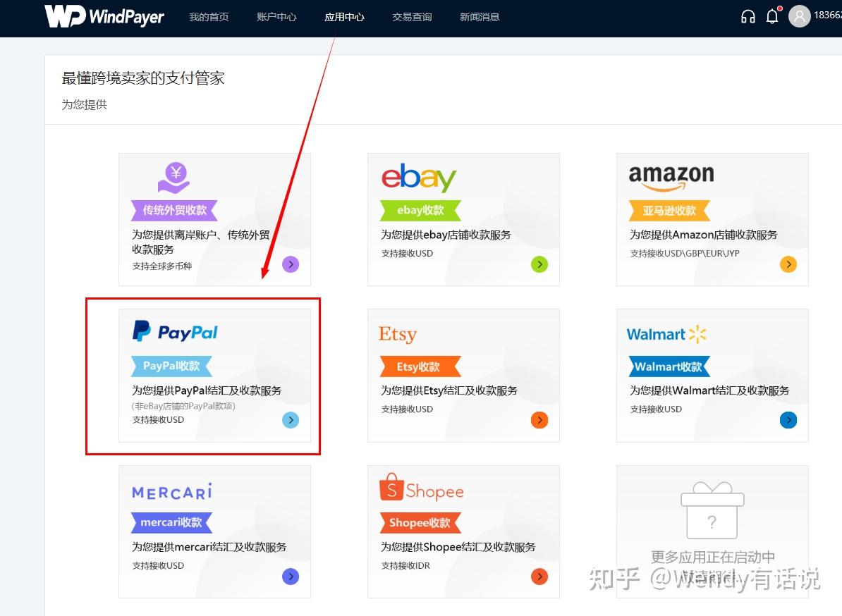Click 为您提供Walmart结汇及收款服务 description
842x616 pixels.
(709, 390)
